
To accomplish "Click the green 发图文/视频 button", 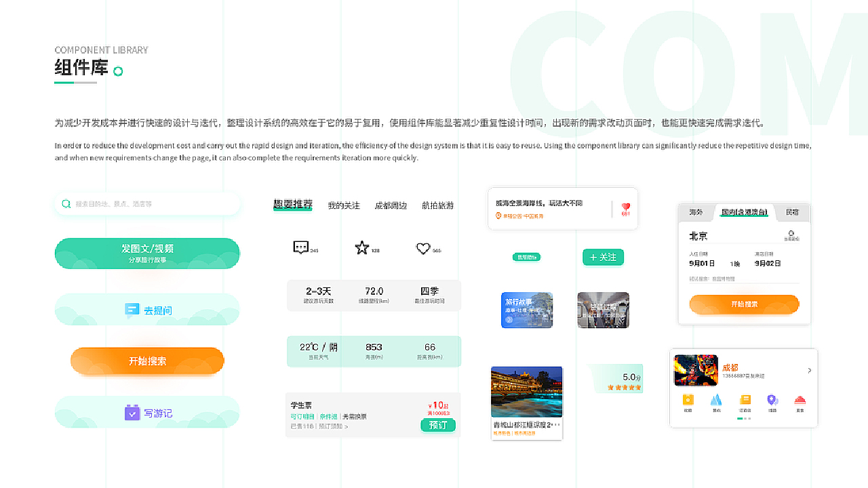I will [147, 253].
